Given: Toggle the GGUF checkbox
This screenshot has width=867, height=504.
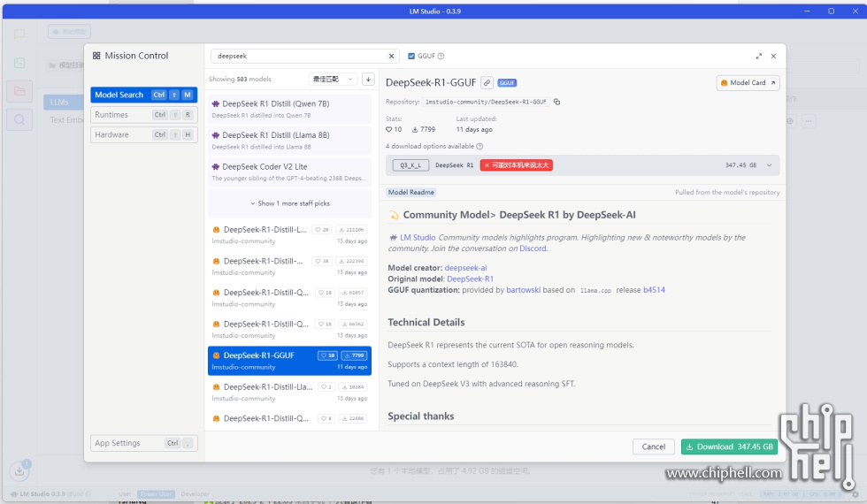Looking at the screenshot, I should coord(411,56).
